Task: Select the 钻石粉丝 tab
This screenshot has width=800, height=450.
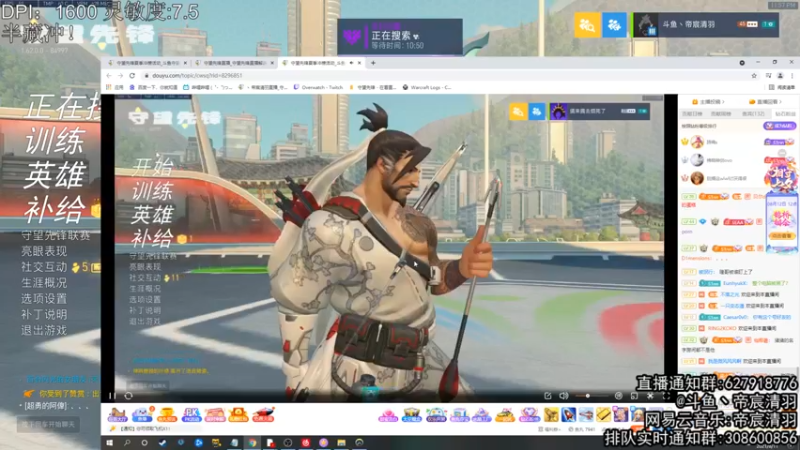Action: [785, 114]
